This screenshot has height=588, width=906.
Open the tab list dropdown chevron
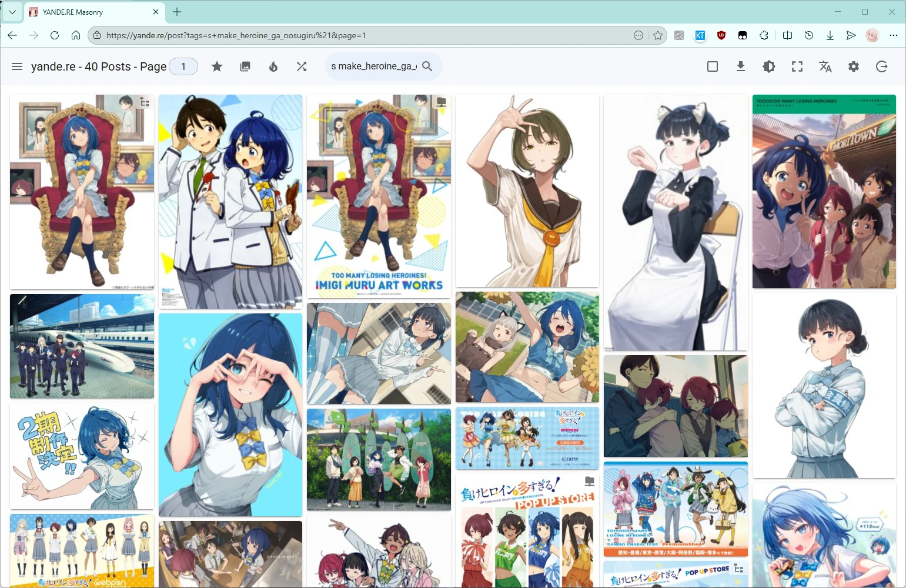tap(12, 12)
